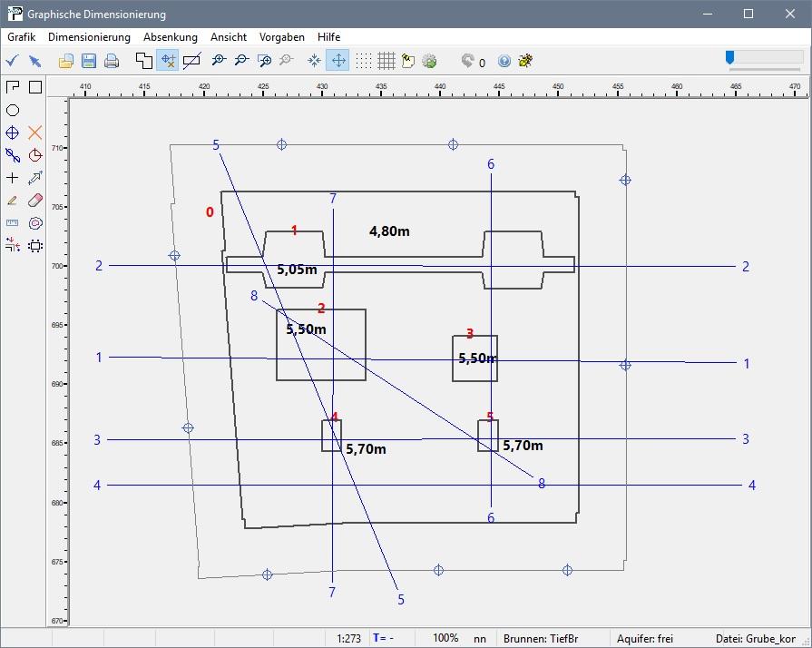Select the blue well crosshair tool

coord(13,133)
